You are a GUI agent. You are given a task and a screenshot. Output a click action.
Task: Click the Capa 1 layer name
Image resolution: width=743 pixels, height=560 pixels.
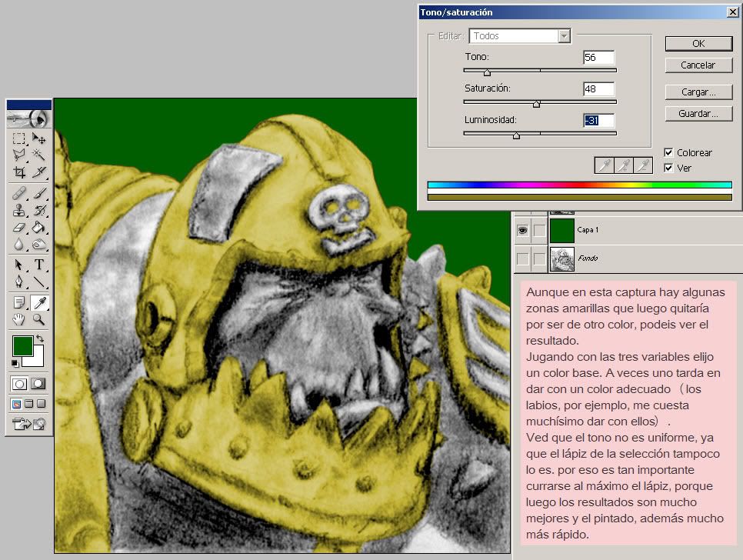click(x=588, y=230)
